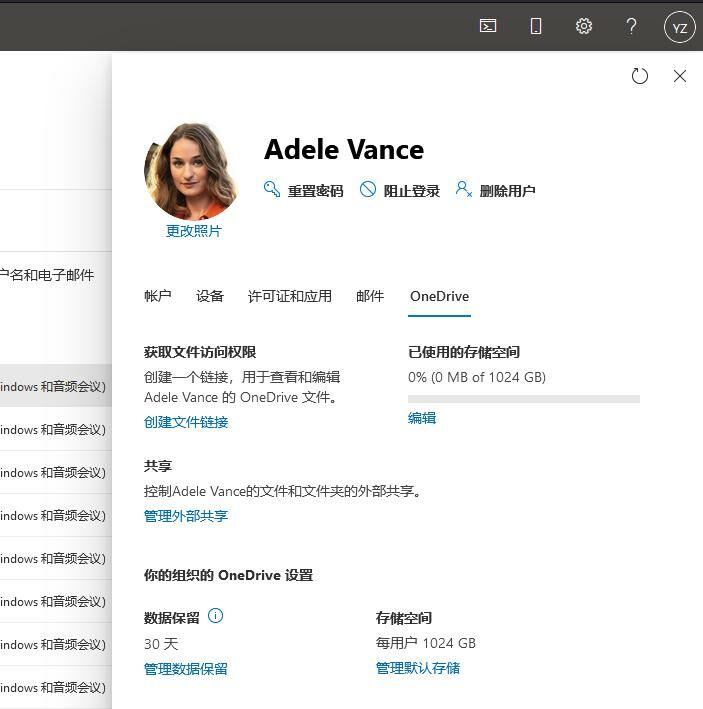The image size is (703, 709).
Task: Click 编辑 under storage used
Action: point(422,418)
